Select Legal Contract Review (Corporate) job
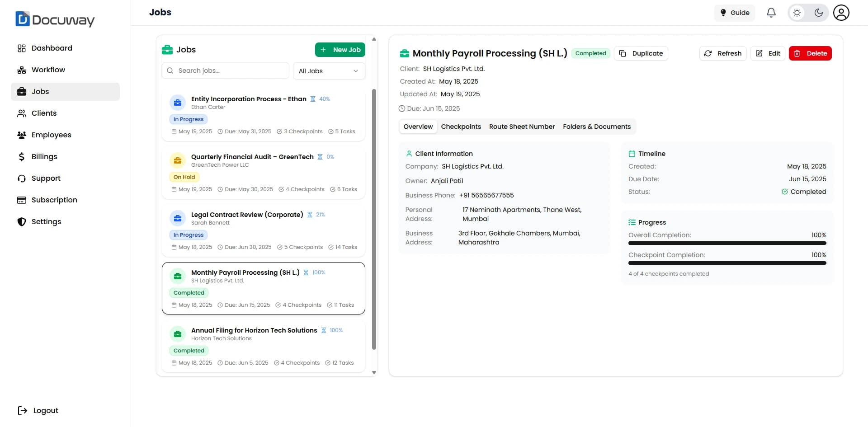The width and height of the screenshot is (868, 427). 263,230
